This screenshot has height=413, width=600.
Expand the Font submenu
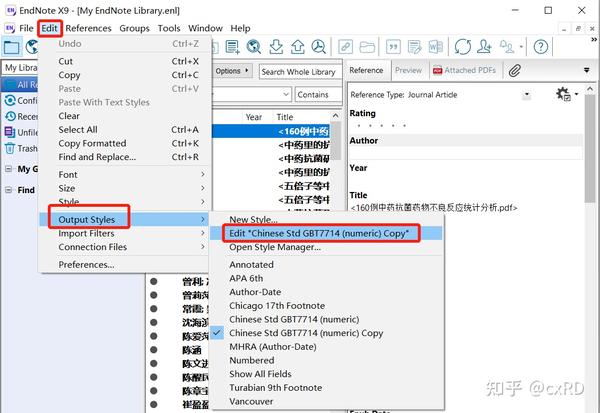(x=125, y=175)
